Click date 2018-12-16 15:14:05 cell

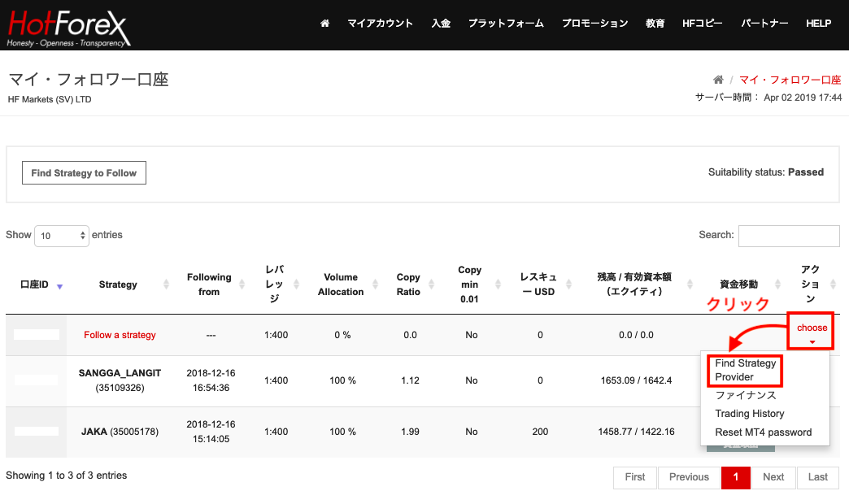coord(211,432)
